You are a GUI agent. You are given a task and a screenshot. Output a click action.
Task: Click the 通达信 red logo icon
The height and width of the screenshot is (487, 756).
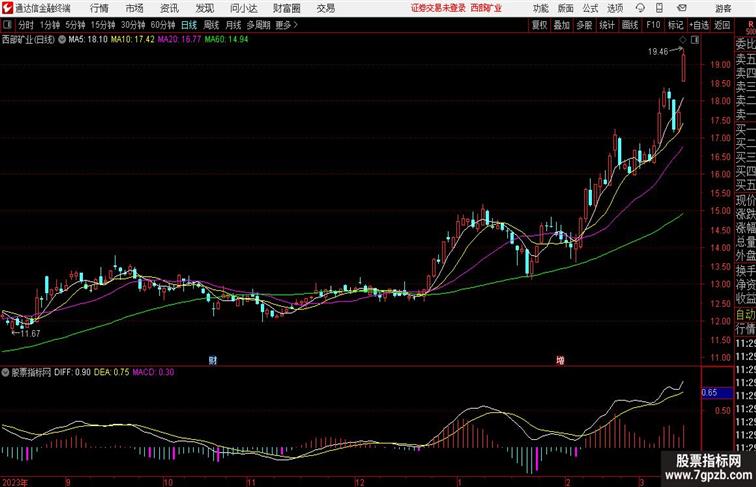[x=7, y=8]
